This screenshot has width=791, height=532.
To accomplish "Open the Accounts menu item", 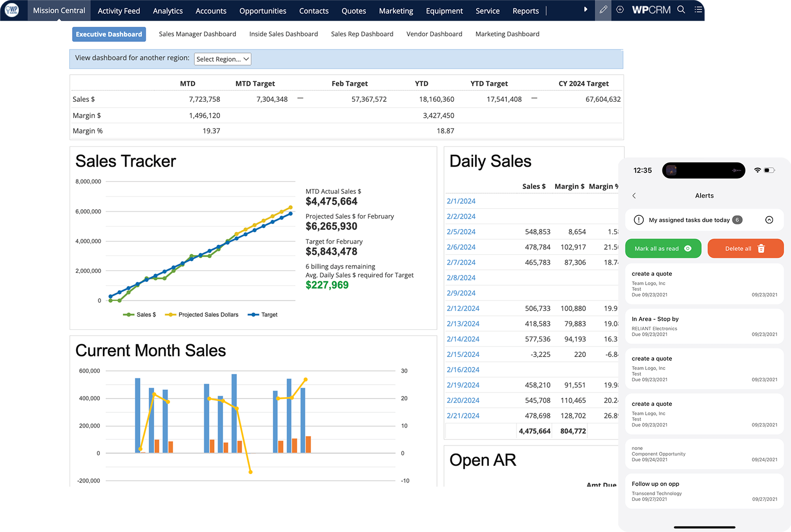I will tap(211, 11).
